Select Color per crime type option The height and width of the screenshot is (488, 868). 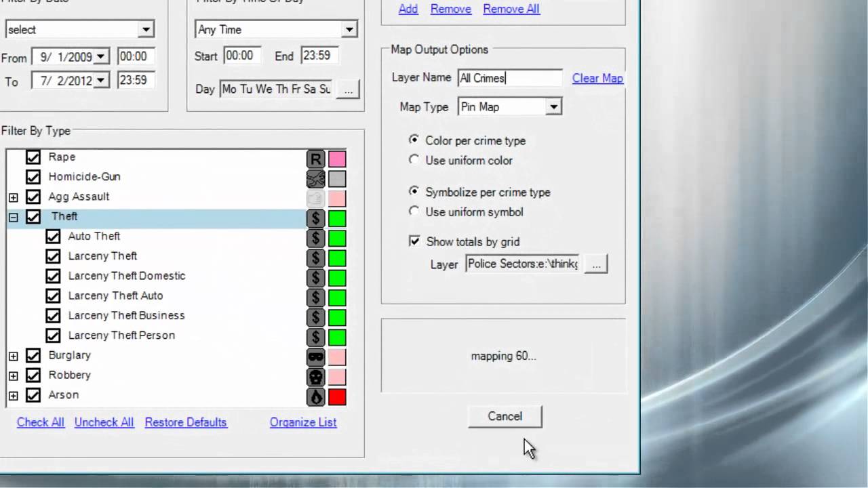(414, 140)
